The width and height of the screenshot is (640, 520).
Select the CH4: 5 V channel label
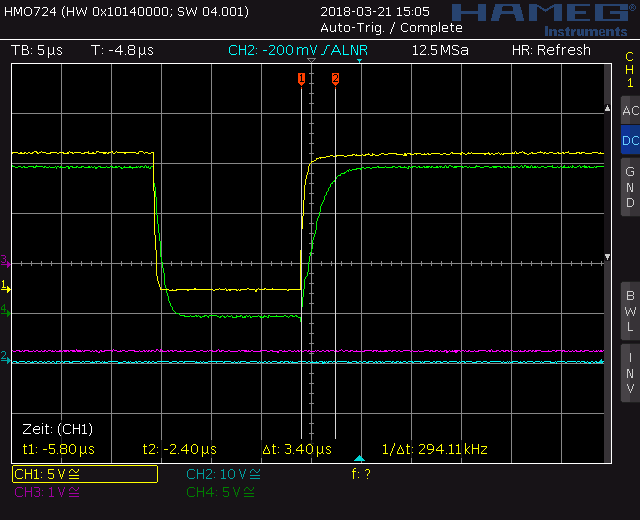(220, 492)
